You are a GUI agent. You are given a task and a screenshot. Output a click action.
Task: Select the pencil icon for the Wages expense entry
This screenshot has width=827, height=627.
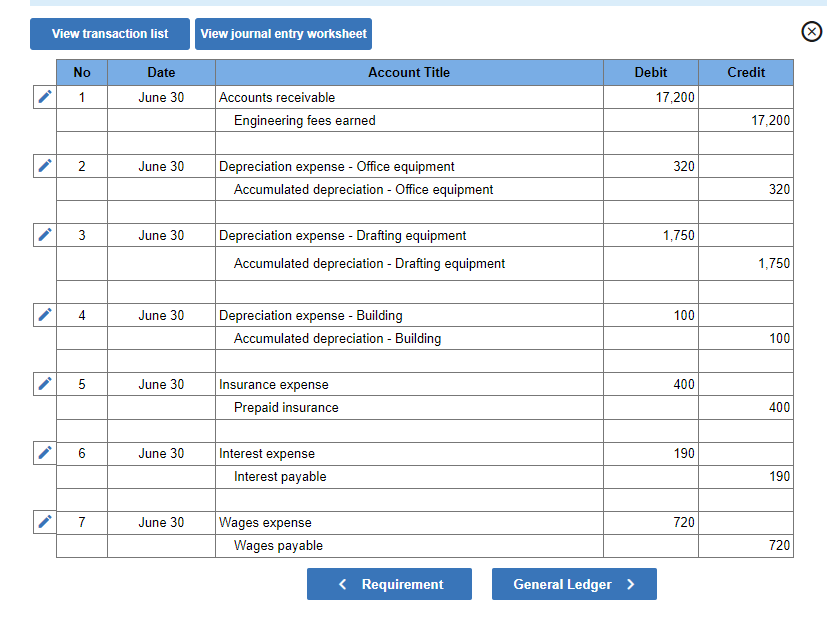[x=43, y=521]
